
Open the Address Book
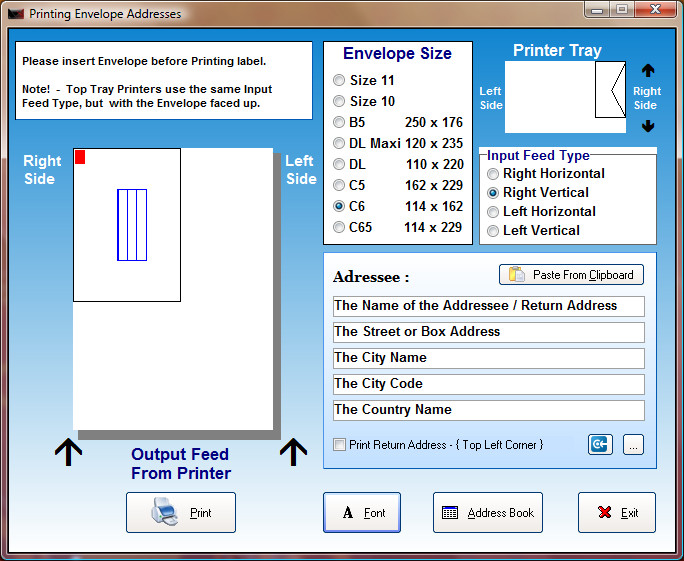[x=488, y=513]
